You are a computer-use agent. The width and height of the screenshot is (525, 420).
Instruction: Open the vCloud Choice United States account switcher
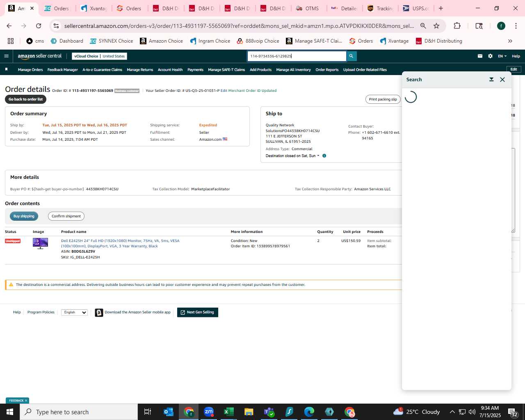point(100,56)
